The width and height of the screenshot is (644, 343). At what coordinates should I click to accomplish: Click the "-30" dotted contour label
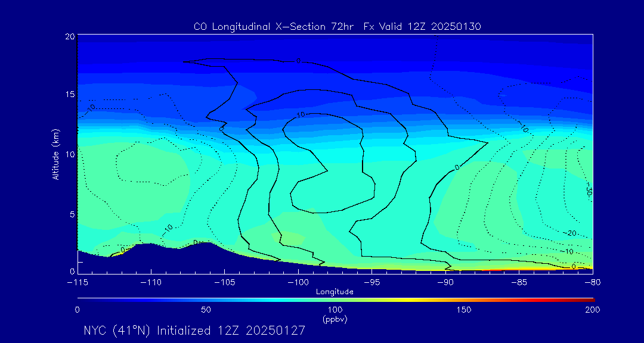(589, 189)
